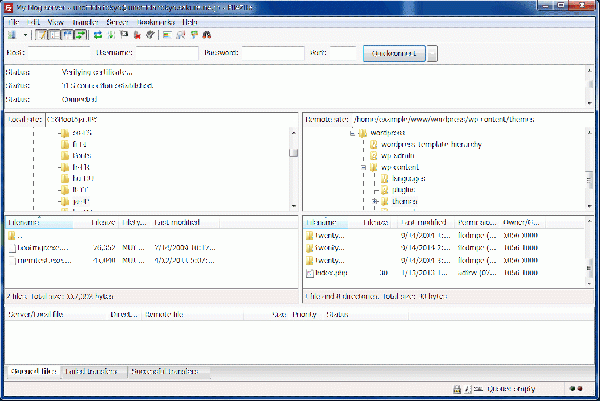Toggle the message log display
The image size is (600, 401).
pyautogui.click(x=41, y=35)
